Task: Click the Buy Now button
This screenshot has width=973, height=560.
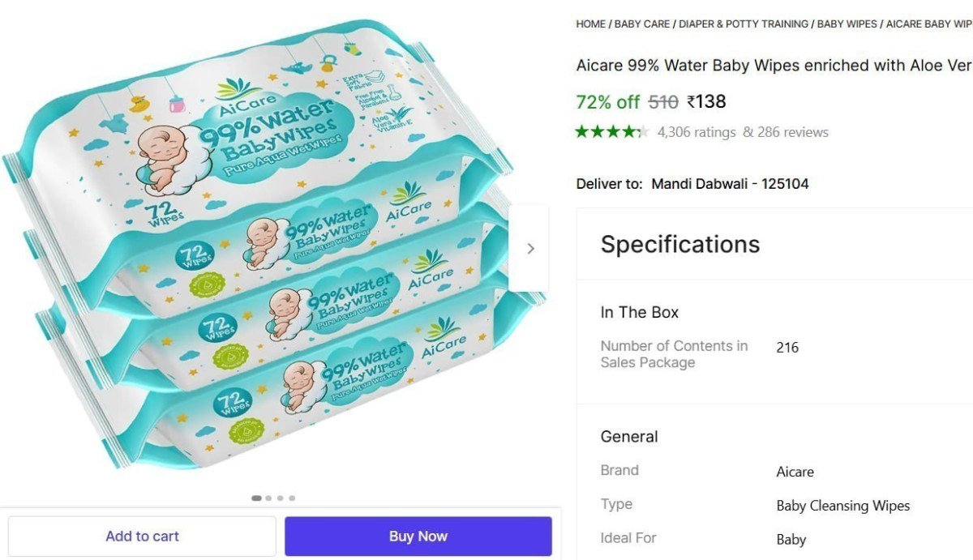Action: (418, 536)
